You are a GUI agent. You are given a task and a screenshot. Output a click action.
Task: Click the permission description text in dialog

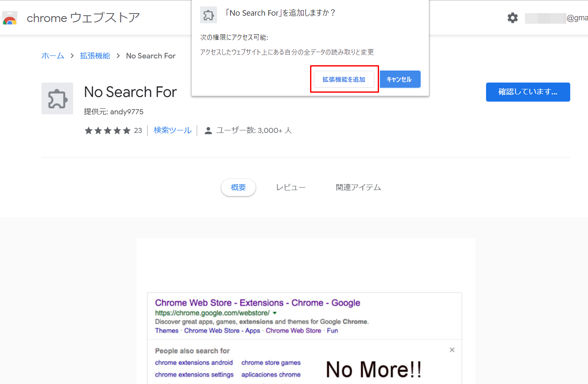click(x=287, y=52)
